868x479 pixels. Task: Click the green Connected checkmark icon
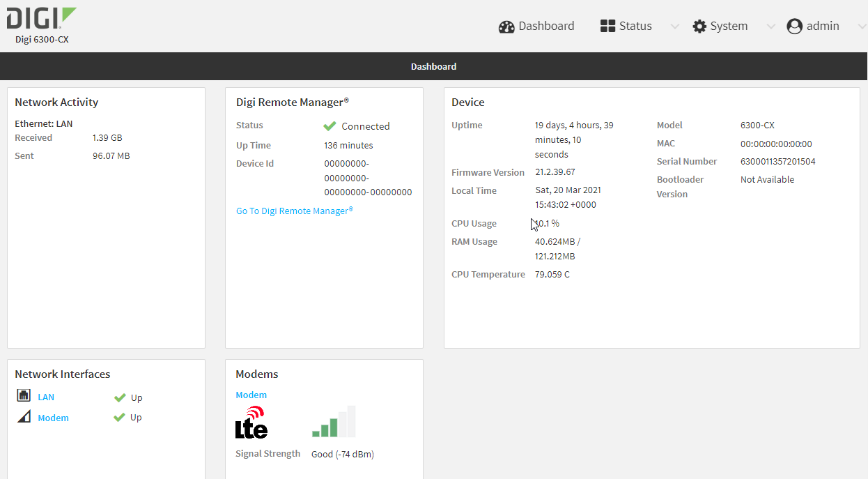click(330, 126)
